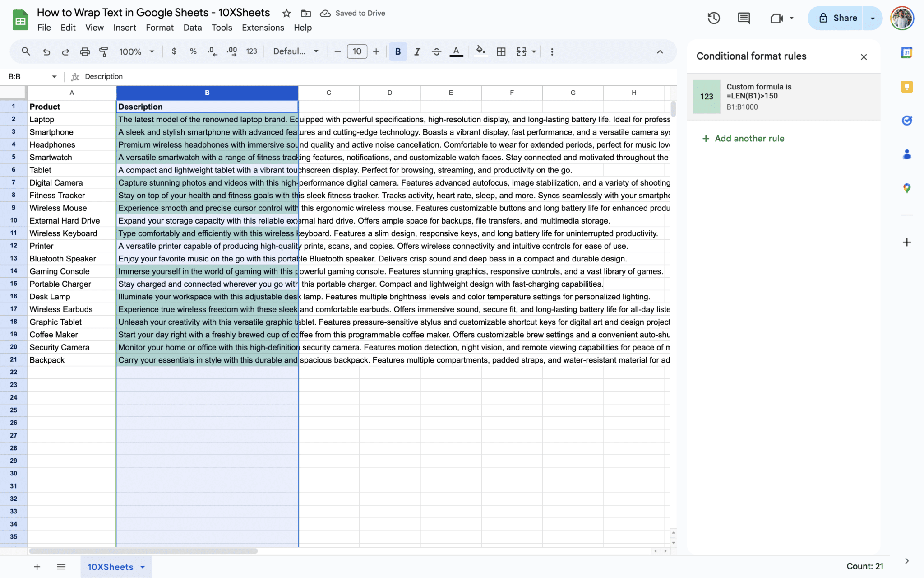Click the paint format roller icon
924x578 pixels.
click(104, 51)
